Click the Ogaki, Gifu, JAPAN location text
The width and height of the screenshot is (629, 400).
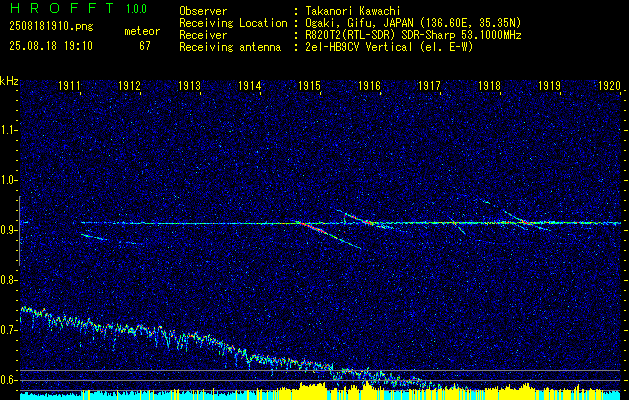click(412, 23)
